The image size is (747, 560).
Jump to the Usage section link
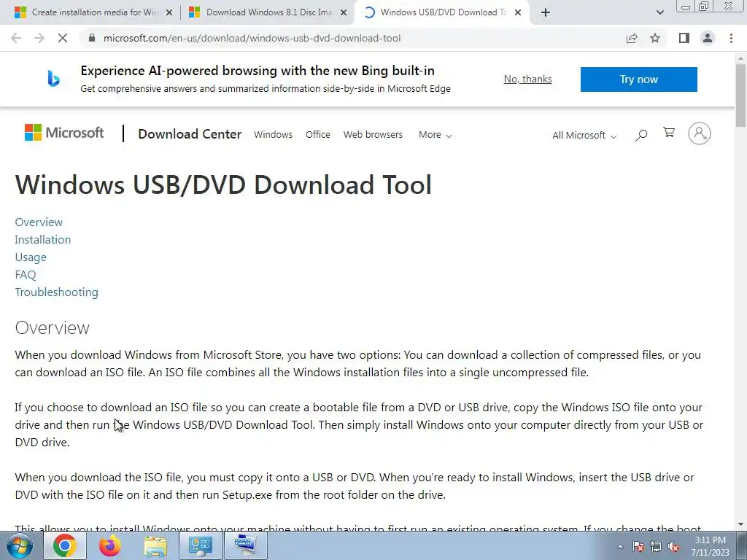click(x=31, y=257)
